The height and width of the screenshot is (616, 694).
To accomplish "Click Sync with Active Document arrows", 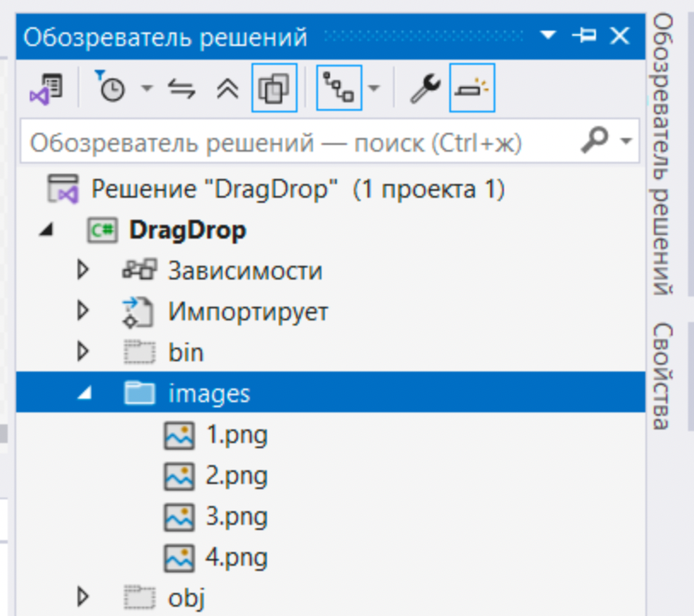I will coord(182,89).
